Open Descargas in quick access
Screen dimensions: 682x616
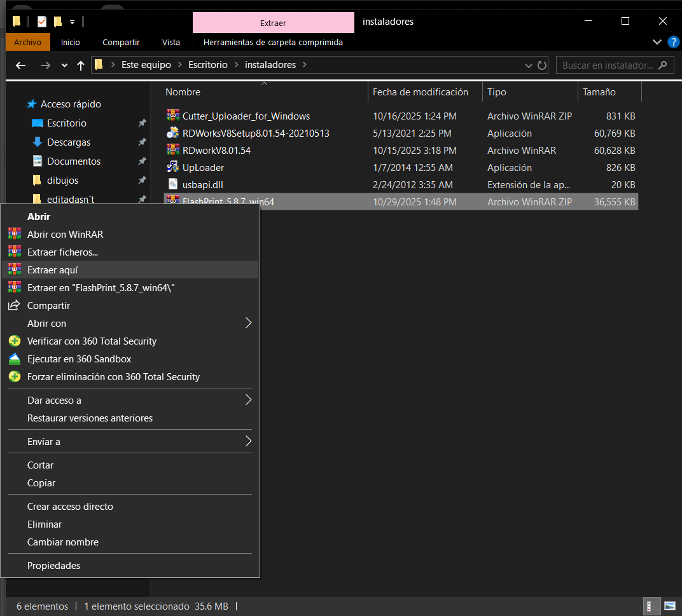69,142
